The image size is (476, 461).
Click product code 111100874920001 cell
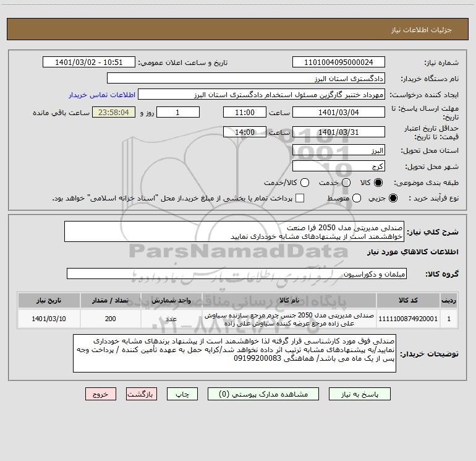coord(408,319)
